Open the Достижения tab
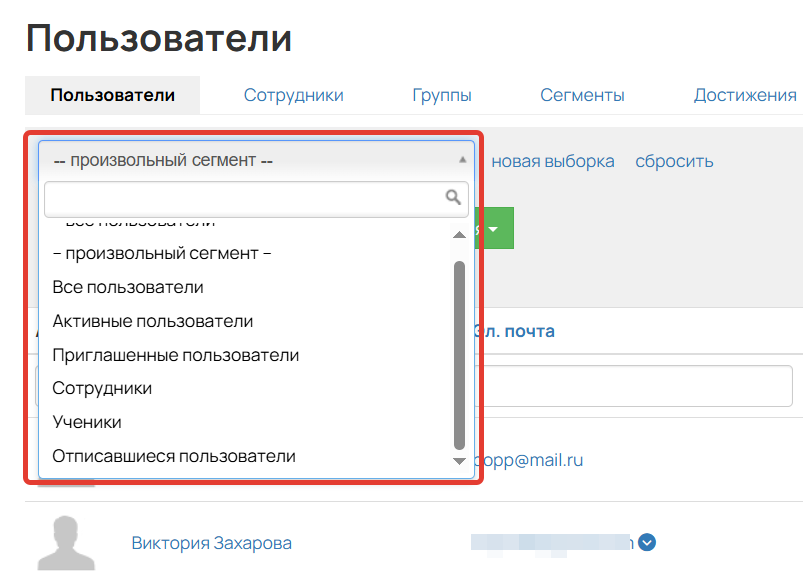Image resolution: width=803 pixels, height=584 pixels. pyautogui.click(x=744, y=94)
